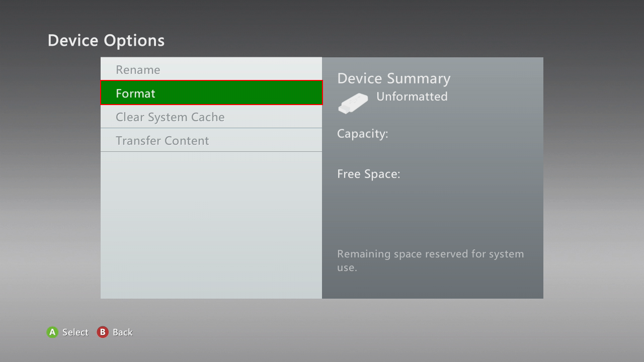Click empty list area below Transfer Content

[x=211, y=225]
